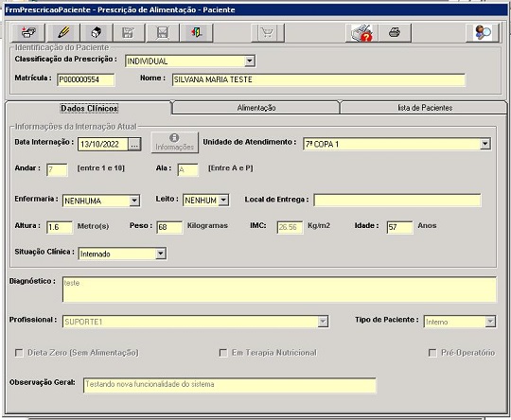Tick the Pré-Operatório checkbox
This screenshot has height=420, width=511.
[432, 353]
